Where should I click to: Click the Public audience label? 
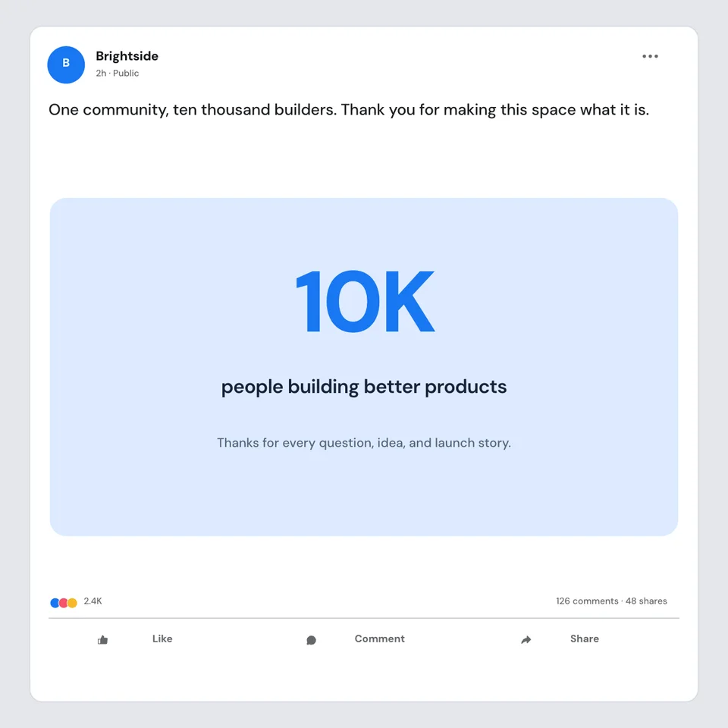[126, 73]
